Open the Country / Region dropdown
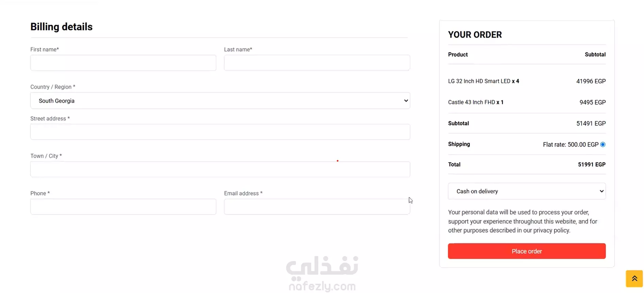644x293 pixels. (x=220, y=101)
